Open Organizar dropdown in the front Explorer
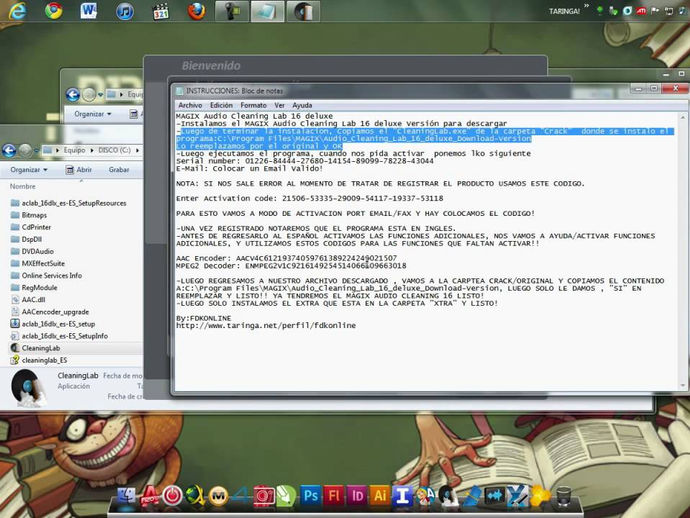 coord(29,170)
